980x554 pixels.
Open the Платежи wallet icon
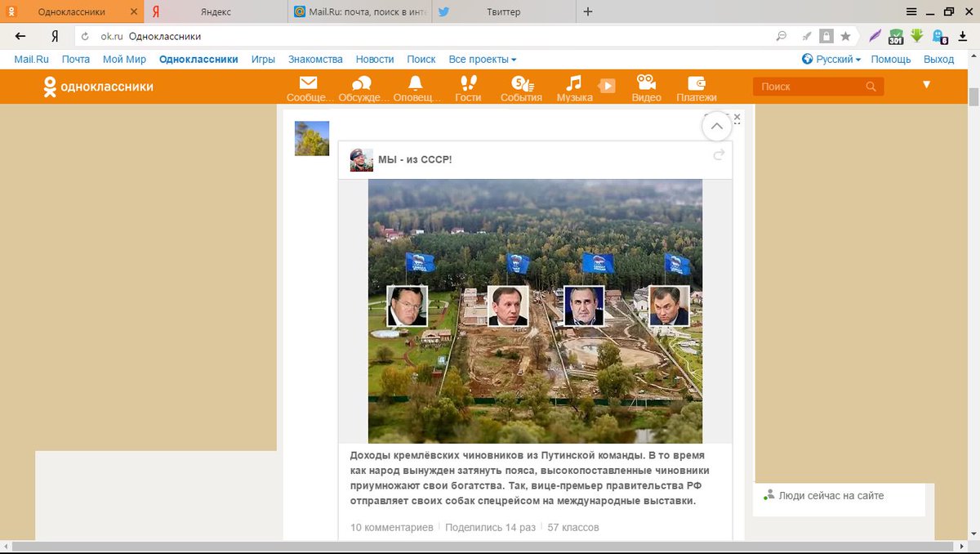tap(697, 88)
